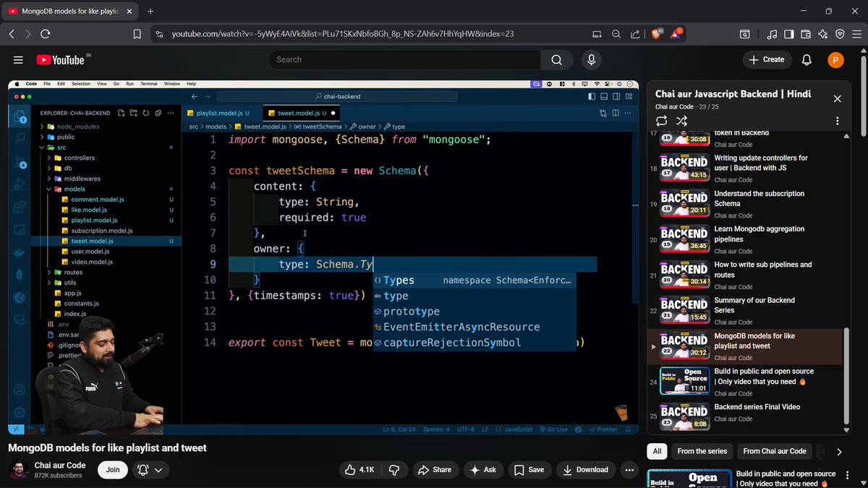
Task: Click the video player showing VS Code
Action: 323,257
